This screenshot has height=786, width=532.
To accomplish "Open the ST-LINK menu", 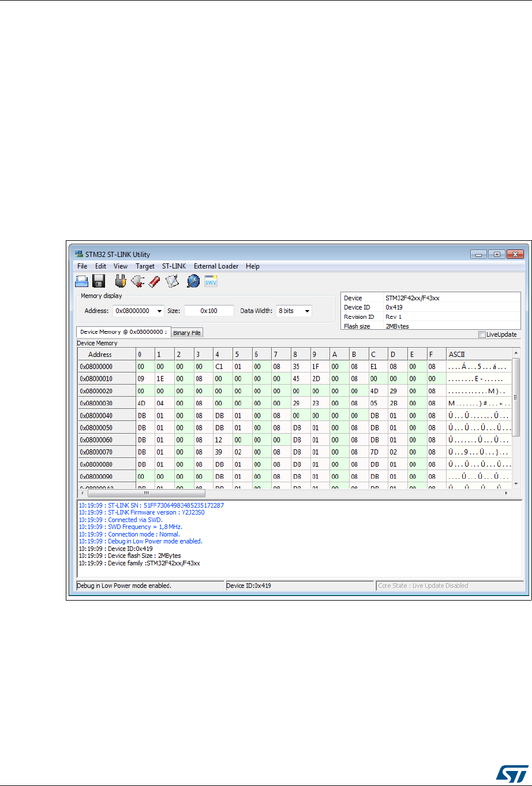I will [174, 266].
